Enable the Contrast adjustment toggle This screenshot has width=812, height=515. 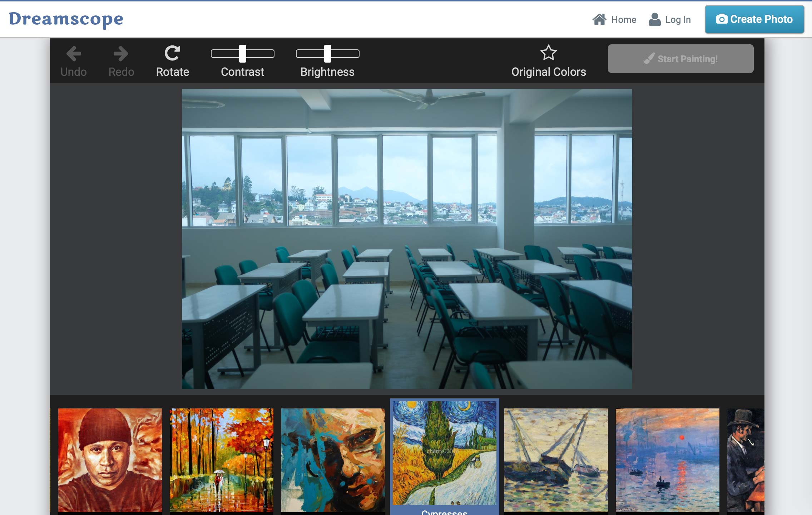[x=243, y=53]
